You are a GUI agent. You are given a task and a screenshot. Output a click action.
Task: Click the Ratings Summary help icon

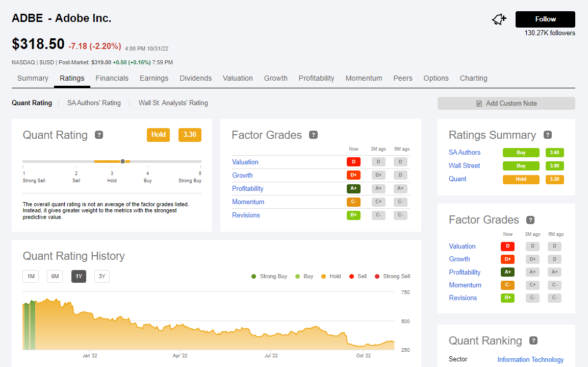(548, 135)
